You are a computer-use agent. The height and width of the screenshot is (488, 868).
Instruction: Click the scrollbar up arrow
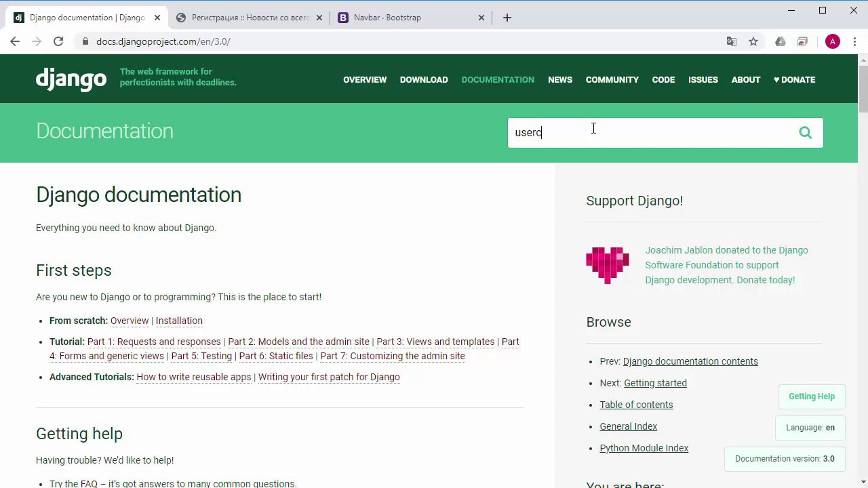[x=863, y=60]
